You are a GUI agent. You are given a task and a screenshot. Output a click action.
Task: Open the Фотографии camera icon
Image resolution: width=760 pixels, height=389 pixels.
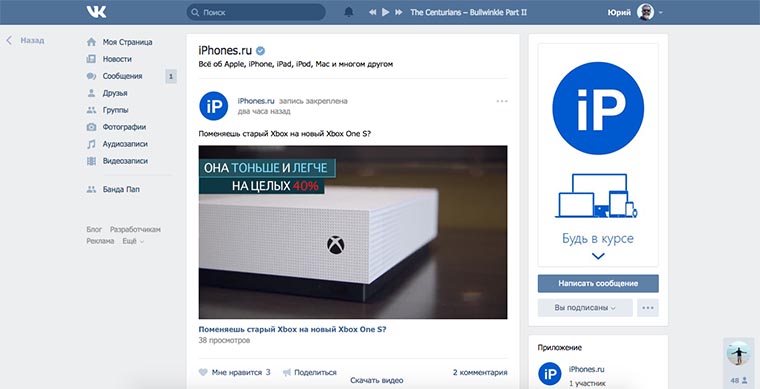[x=91, y=127]
